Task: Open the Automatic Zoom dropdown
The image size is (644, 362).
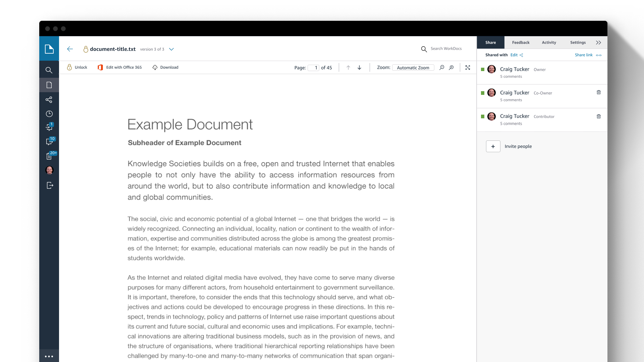Action: pos(413,68)
